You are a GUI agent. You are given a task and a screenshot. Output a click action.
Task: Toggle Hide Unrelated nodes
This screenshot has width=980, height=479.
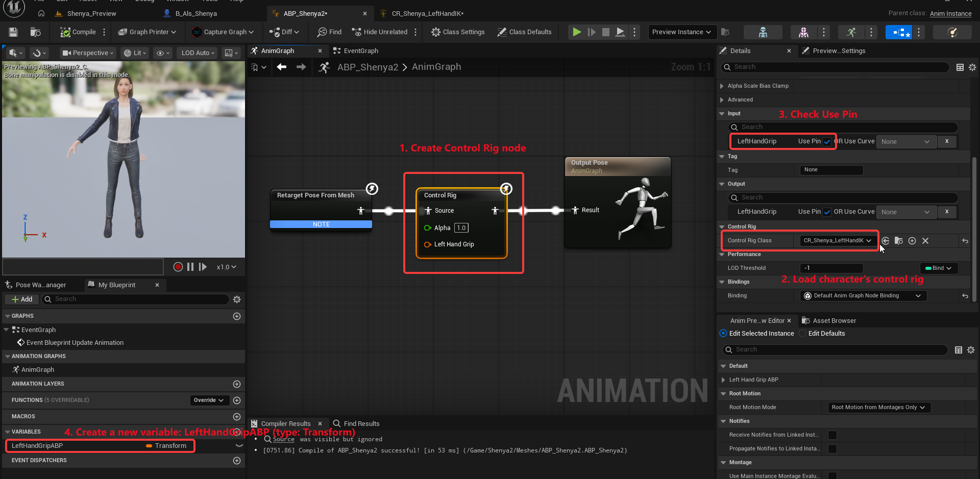tap(379, 32)
